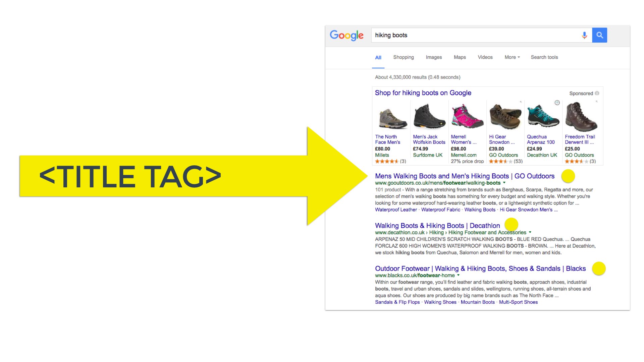This screenshot has width=644, height=362.
Task: Click the £24.99 Quechua price
Action: (x=534, y=149)
